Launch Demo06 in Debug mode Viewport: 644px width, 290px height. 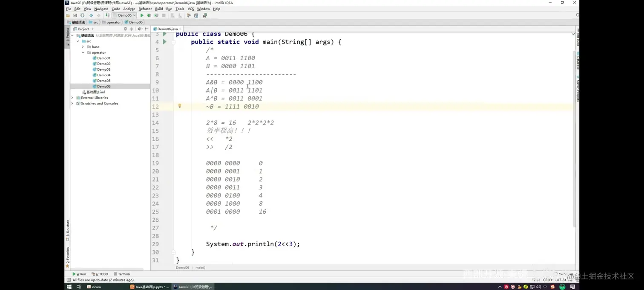click(x=149, y=15)
